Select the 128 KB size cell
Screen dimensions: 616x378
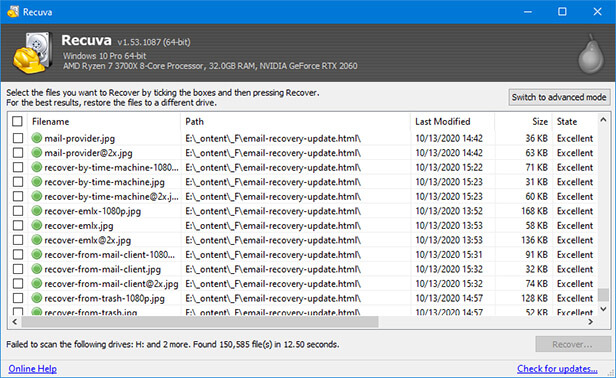534,298
